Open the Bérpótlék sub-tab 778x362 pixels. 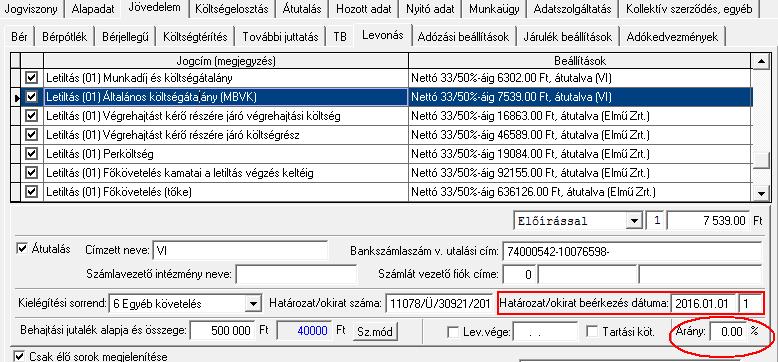pos(65,37)
